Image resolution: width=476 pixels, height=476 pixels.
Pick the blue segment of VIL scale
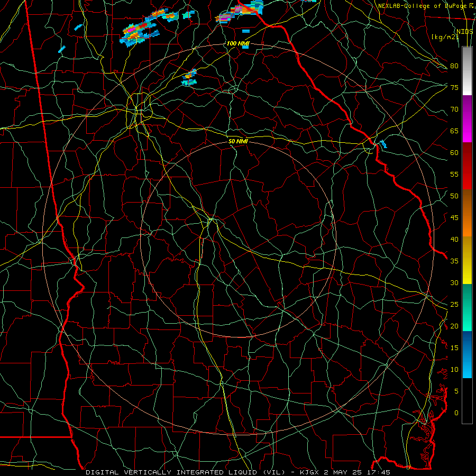[x=467, y=354]
